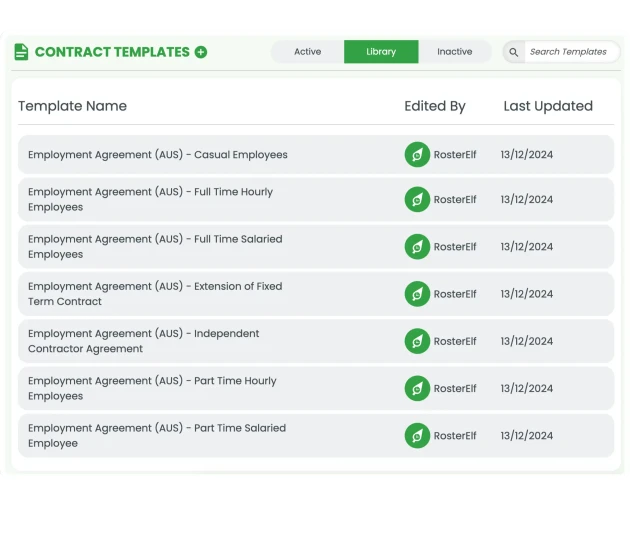Viewport: 640px width, 538px height.
Task: Open the Independent Contractor Agreement template
Action: [143, 341]
